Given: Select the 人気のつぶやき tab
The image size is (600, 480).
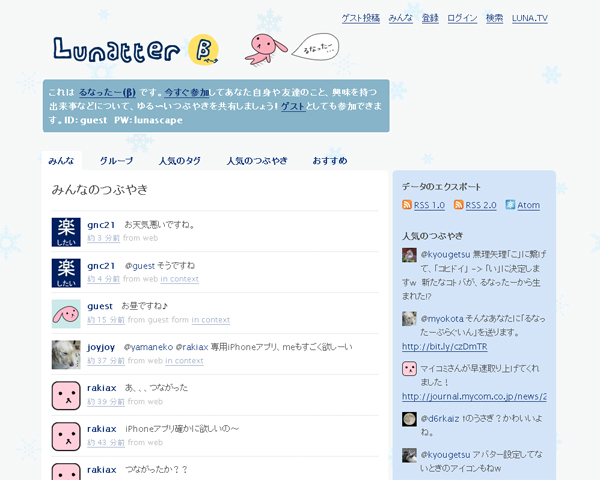Looking at the screenshot, I should [x=257, y=160].
